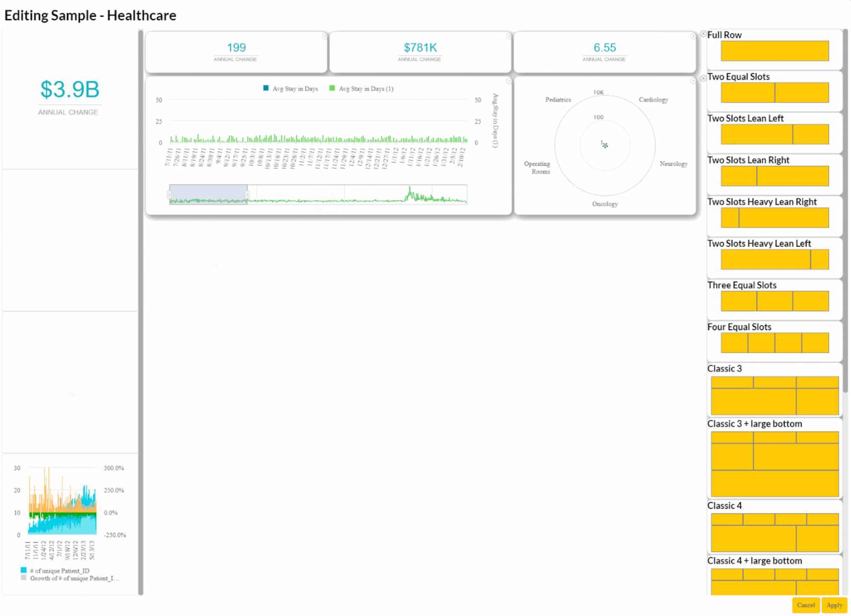851x616 pixels.
Task: Click the Operating Rooms label on radar chart
Action: tap(537, 167)
